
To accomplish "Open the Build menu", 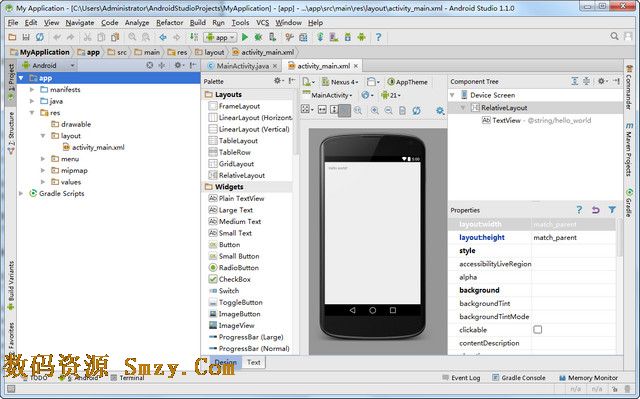I will click(198, 23).
